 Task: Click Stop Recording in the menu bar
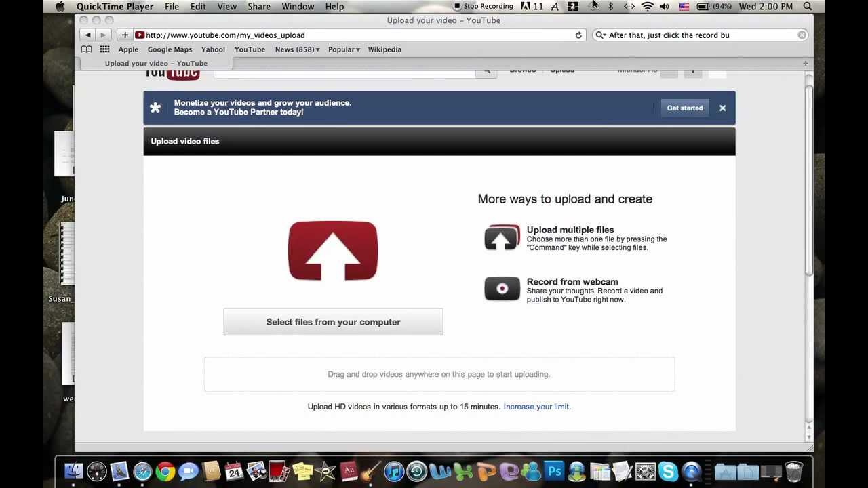coord(484,7)
